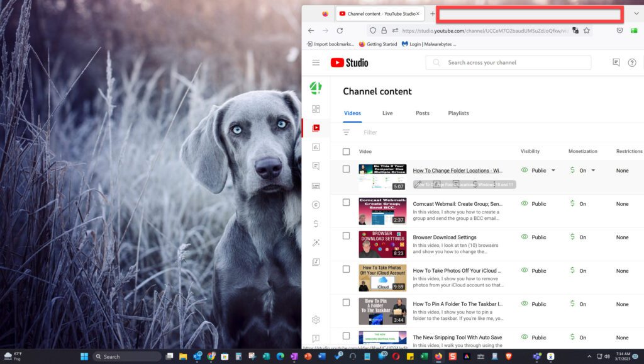
Task: Select How To Pin A Folder checkbox
Action: [347, 302]
